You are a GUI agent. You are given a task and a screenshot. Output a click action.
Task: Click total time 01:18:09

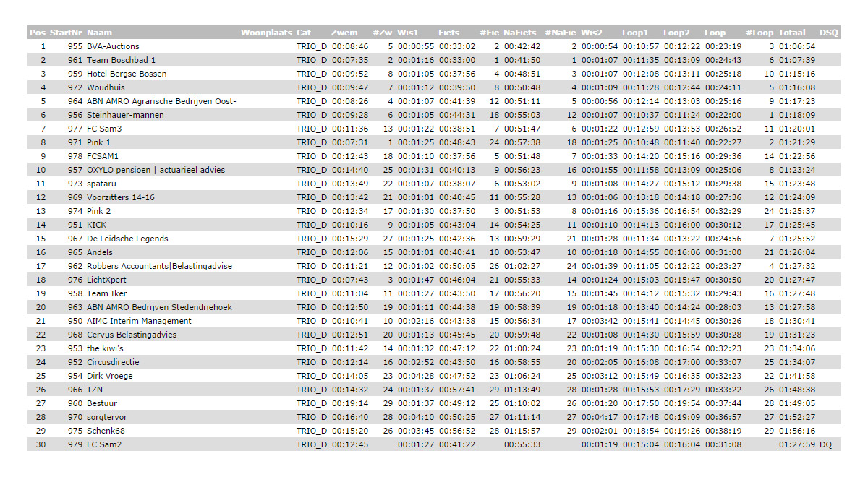click(797, 115)
